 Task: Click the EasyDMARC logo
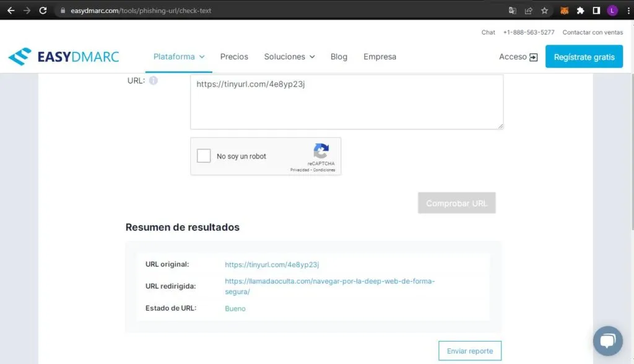point(63,56)
